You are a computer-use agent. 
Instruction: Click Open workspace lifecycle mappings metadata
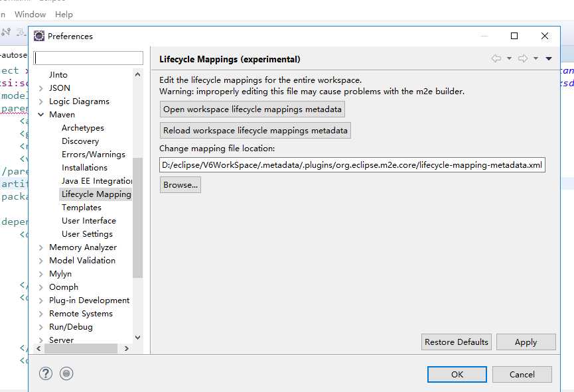252,109
